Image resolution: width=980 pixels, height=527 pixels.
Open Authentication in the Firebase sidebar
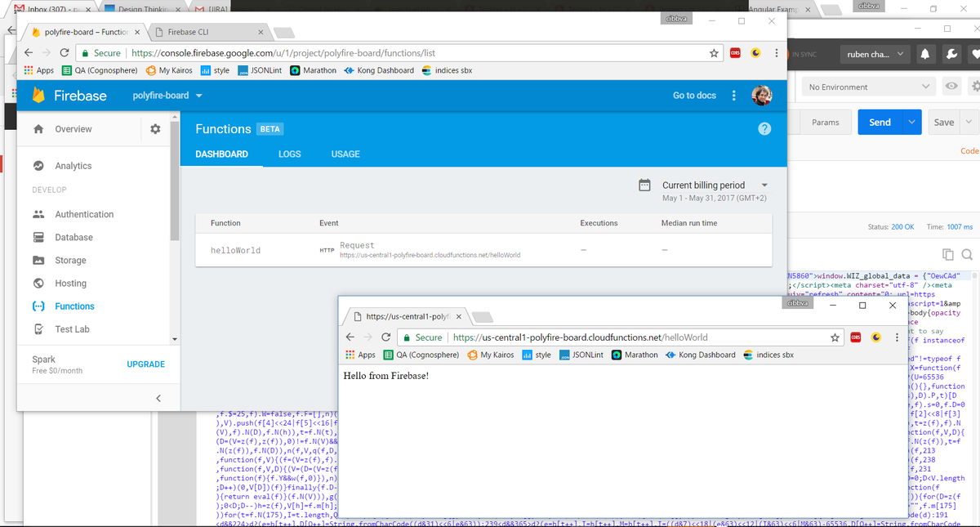pyautogui.click(x=84, y=214)
